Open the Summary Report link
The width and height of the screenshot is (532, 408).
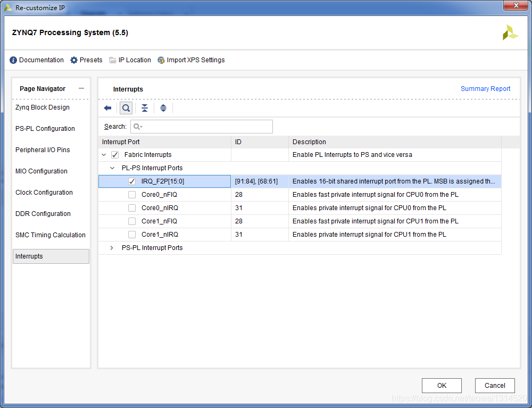click(x=485, y=89)
